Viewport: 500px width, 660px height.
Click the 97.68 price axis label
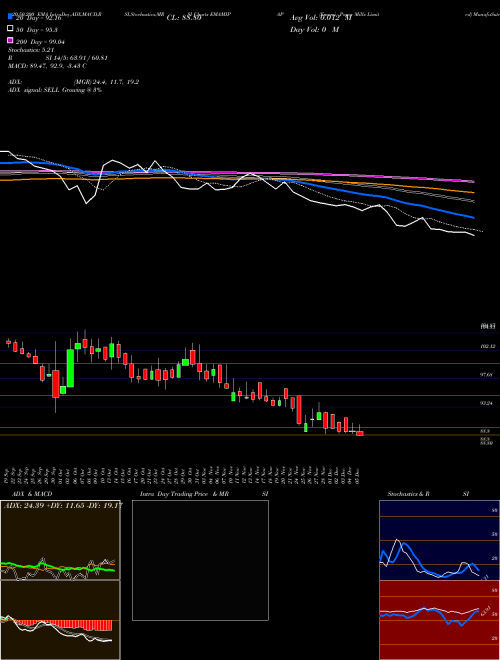coord(487,375)
